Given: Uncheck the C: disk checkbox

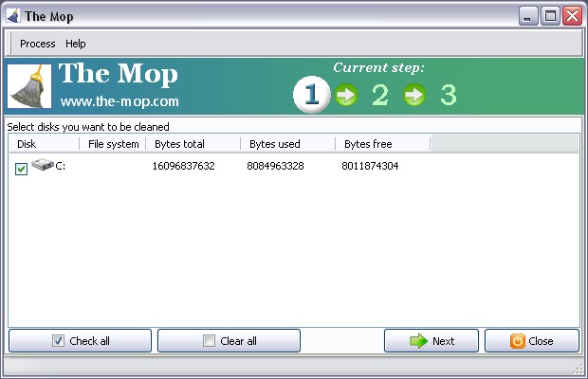Looking at the screenshot, I should coord(22,169).
